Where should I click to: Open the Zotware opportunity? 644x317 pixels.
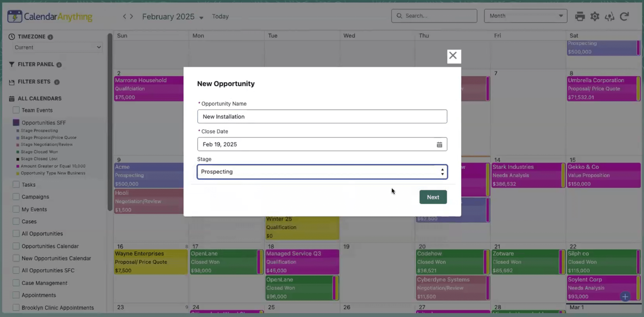click(x=528, y=262)
